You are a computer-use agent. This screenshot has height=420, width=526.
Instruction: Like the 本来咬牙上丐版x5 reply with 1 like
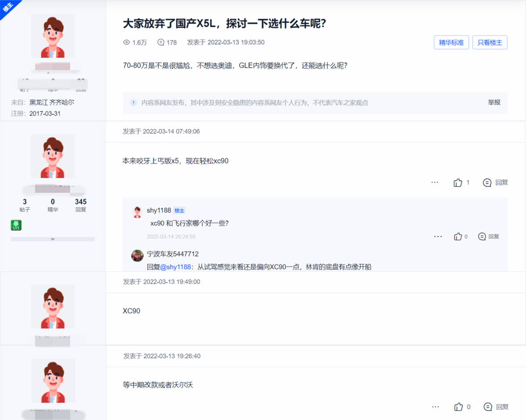458,182
